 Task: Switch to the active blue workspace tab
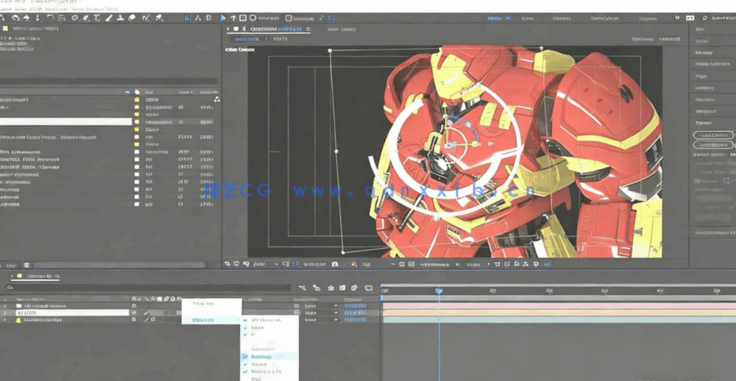coord(499,18)
